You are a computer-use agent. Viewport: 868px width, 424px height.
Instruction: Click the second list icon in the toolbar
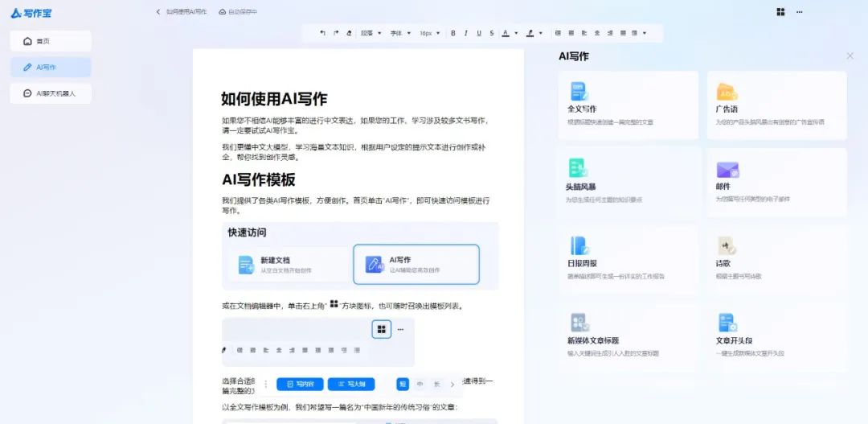(571, 33)
